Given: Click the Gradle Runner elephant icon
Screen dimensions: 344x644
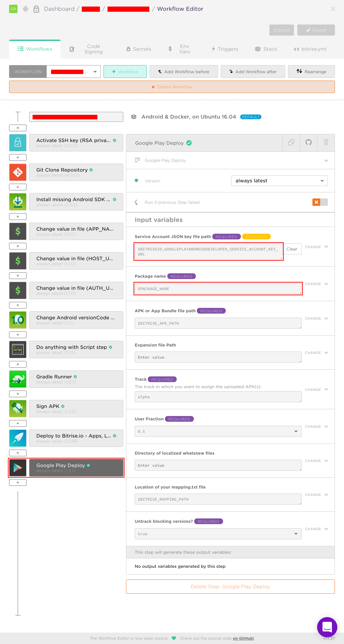Looking at the screenshot, I should coord(17,379).
